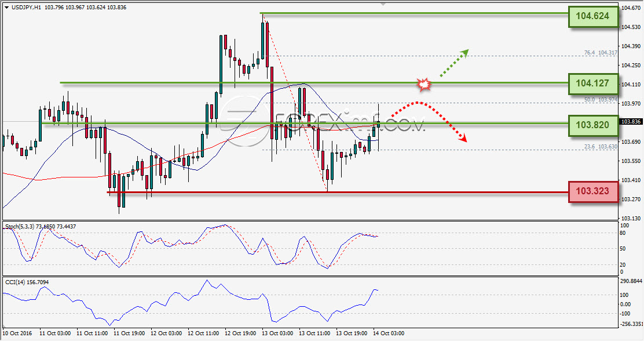Click the Fibonacci 50.0 103.974 label
644x341 pixels.
tap(601, 100)
